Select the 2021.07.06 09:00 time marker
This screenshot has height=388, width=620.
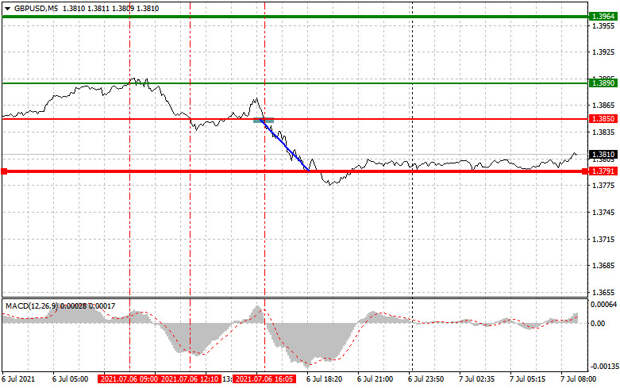[129, 379]
